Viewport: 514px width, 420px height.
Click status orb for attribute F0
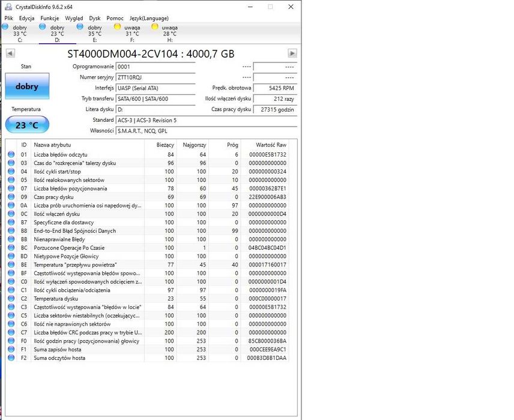(x=11, y=341)
